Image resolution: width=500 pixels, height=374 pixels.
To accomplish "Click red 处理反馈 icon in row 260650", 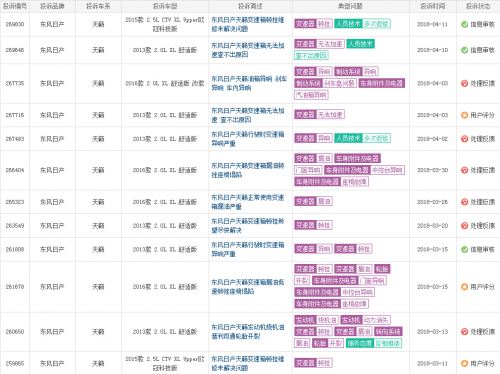I will click(x=464, y=332).
